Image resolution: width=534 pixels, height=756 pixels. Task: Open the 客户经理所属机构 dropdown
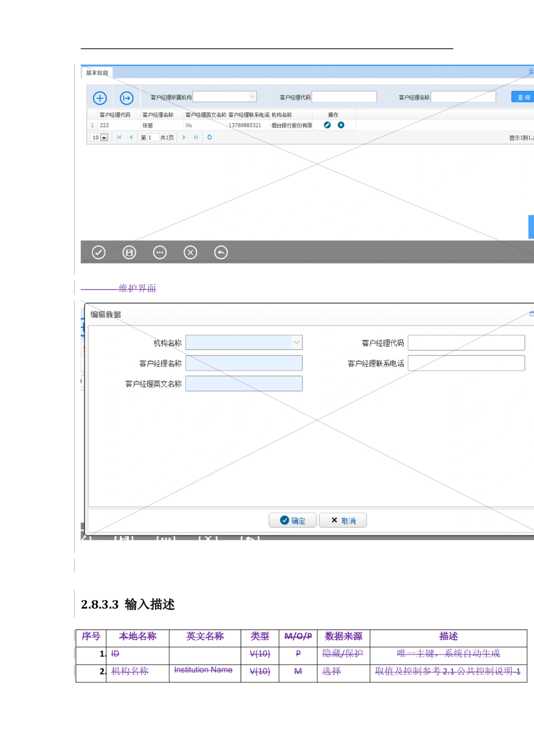click(253, 97)
